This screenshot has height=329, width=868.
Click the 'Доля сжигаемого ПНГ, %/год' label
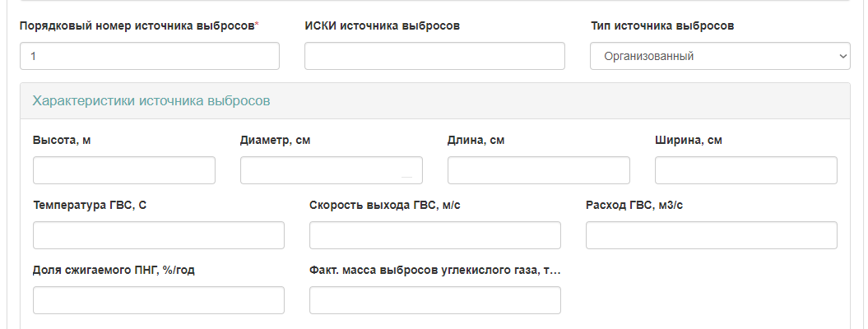[x=114, y=270]
